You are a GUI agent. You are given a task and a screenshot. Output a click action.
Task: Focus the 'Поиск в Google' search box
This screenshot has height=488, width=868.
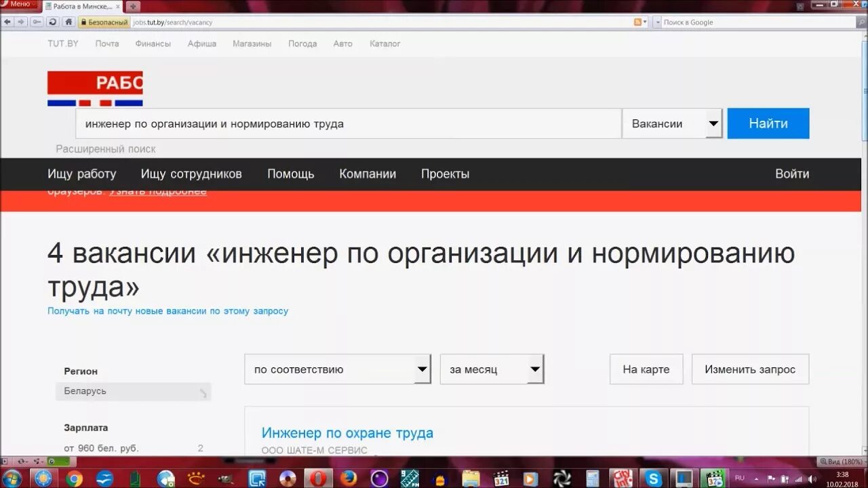tap(759, 22)
